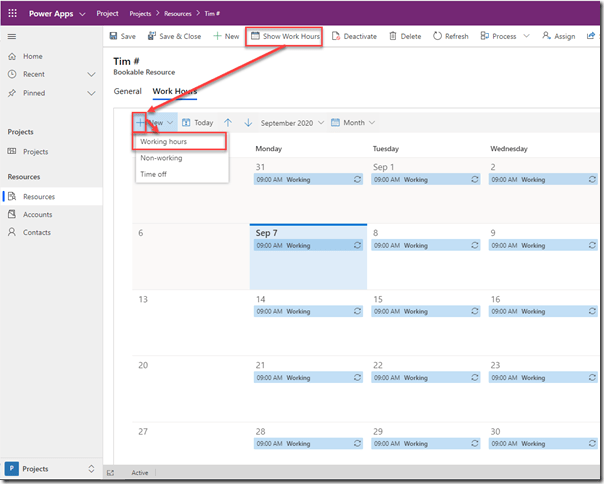Expand the Process dropdown
The height and width of the screenshot is (484, 604).
(x=504, y=36)
